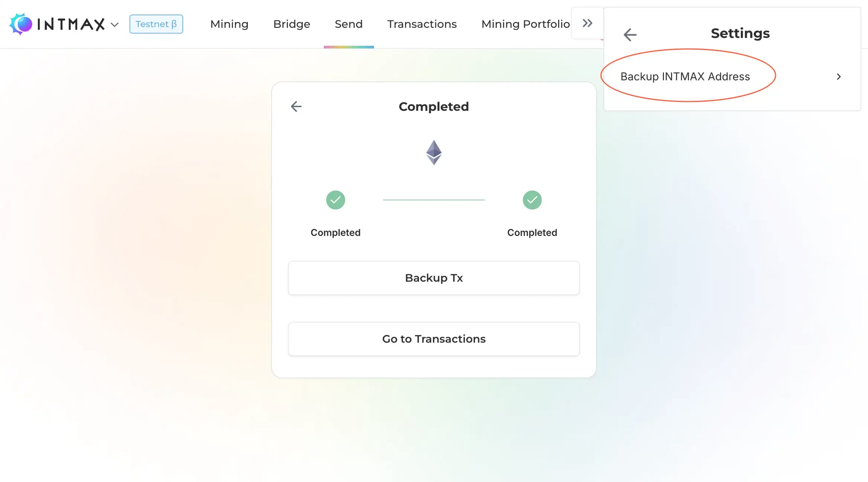Open the network dropdown next to the INTMAX logo
868x482 pixels.
(x=114, y=25)
